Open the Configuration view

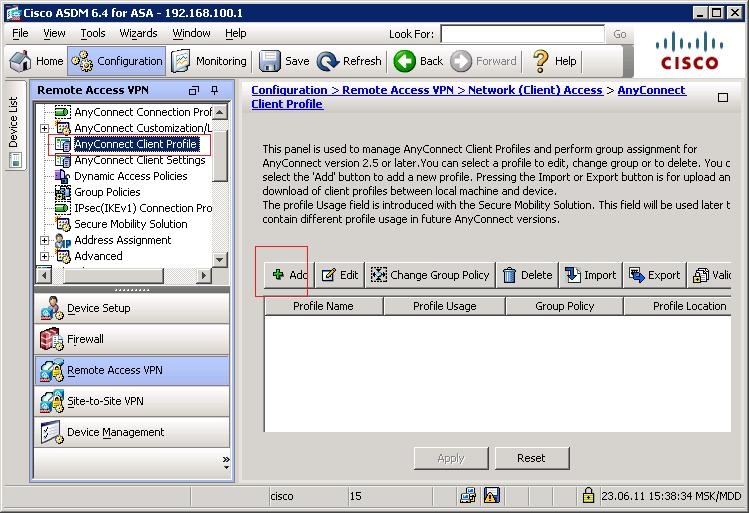[117, 61]
